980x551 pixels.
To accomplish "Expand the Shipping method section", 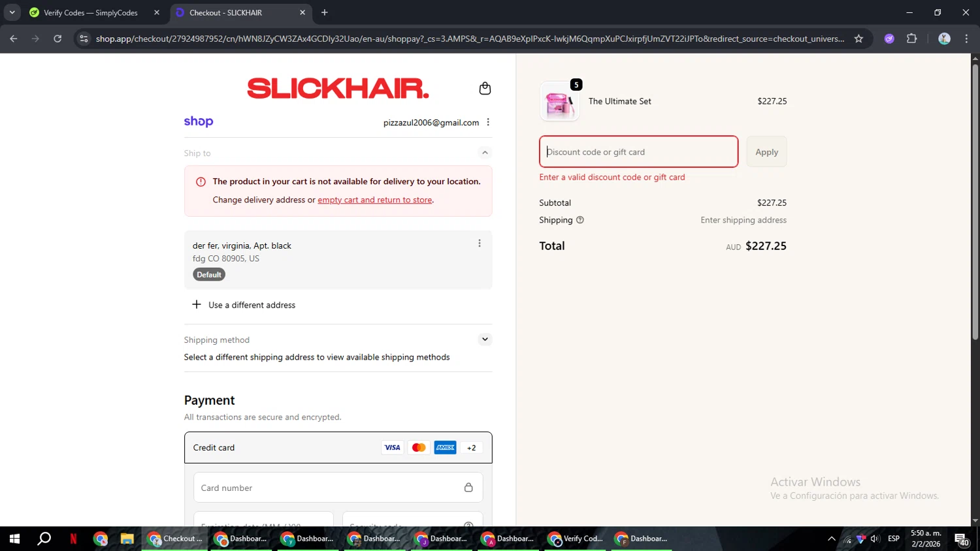I will pyautogui.click(x=485, y=339).
